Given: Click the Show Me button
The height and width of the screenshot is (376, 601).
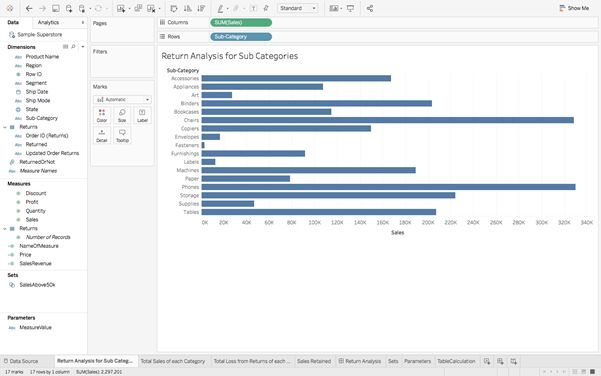Looking at the screenshot, I should 574,8.
